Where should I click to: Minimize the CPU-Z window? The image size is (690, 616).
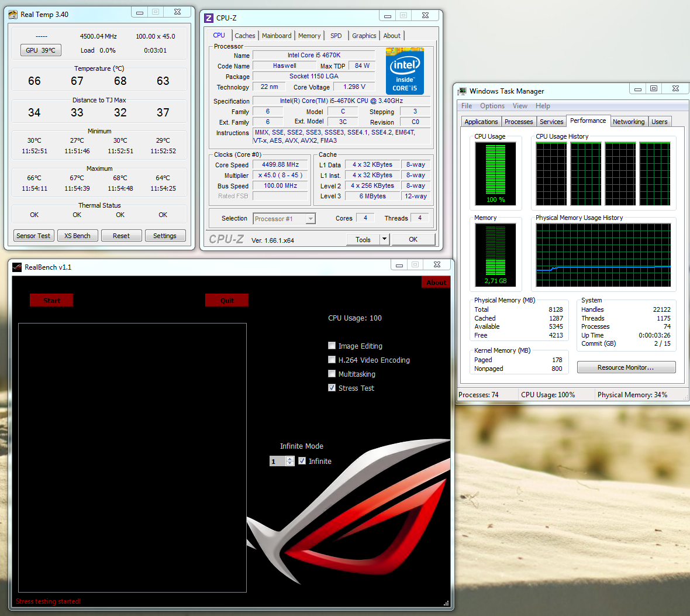tap(387, 15)
